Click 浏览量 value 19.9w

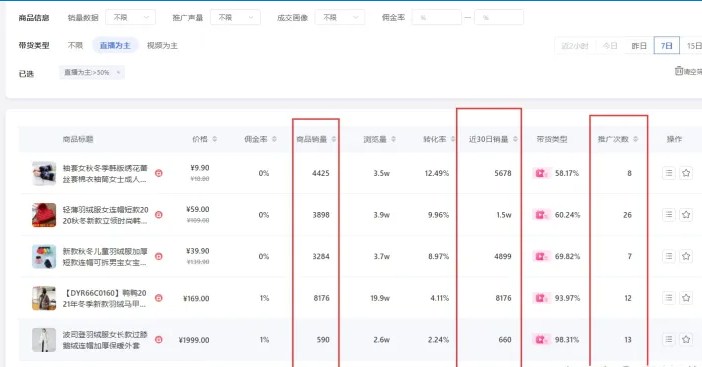click(x=380, y=298)
